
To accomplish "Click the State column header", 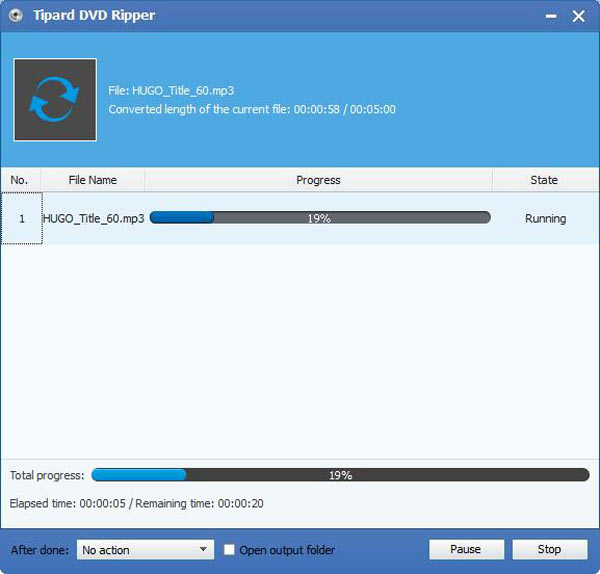I will pyautogui.click(x=545, y=180).
